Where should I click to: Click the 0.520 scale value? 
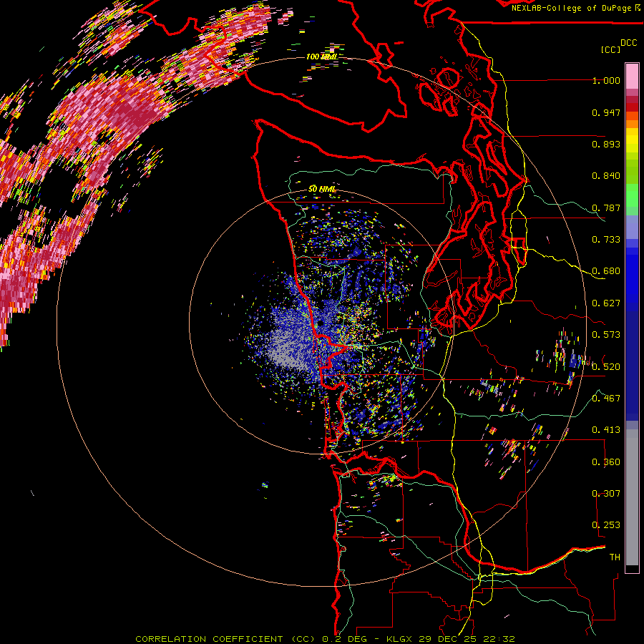point(606,366)
